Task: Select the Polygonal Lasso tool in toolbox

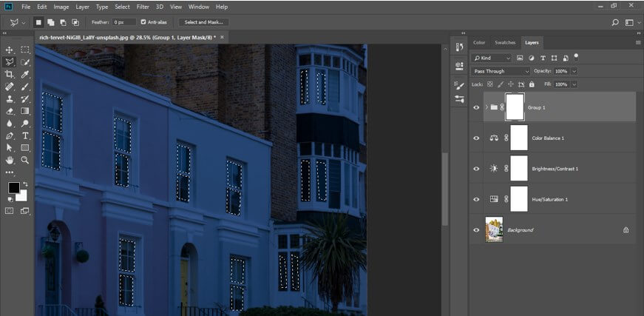Action: tap(9, 62)
